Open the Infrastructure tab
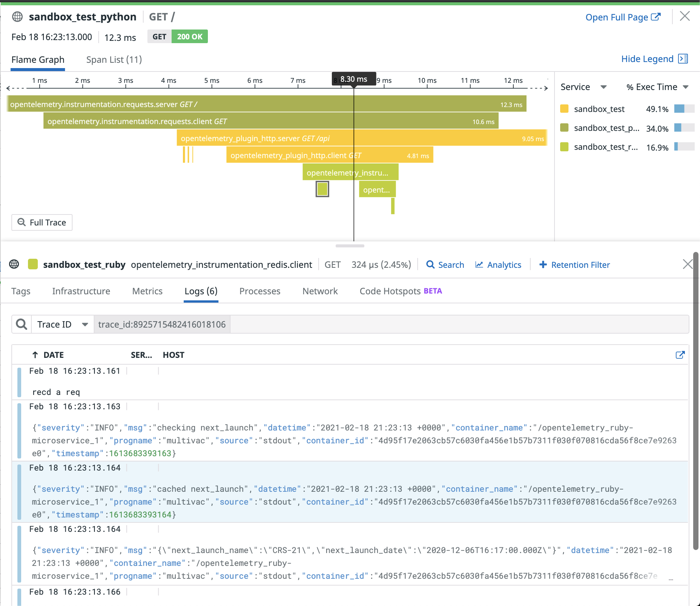This screenshot has width=700, height=606. (x=81, y=291)
